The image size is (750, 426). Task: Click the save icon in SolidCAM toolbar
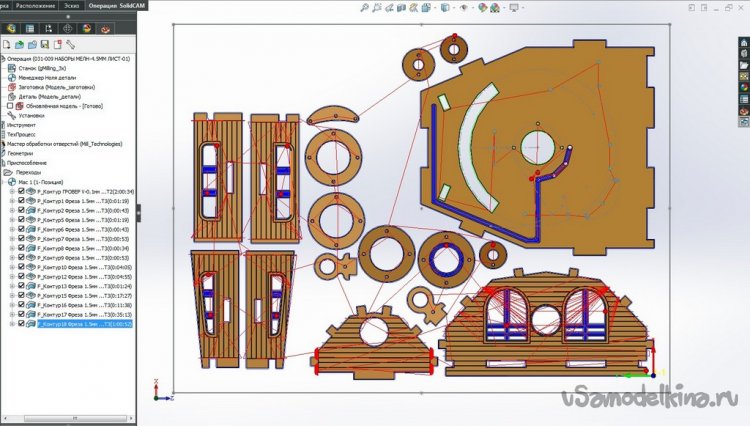coord(45,45)
